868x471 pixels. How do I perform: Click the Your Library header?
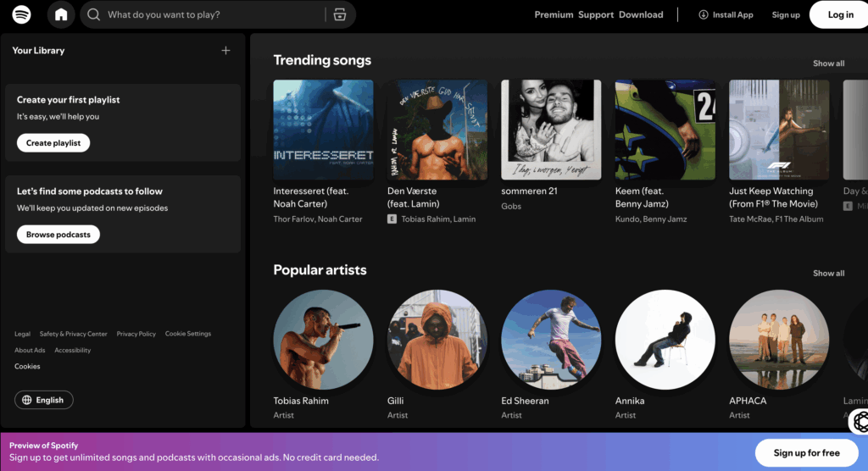(x=38, y=50)
